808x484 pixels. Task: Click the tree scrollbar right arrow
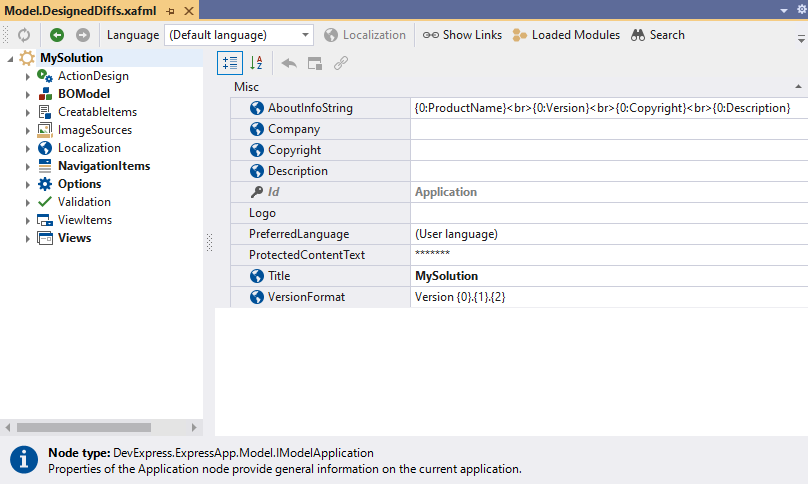coord(194,427)
